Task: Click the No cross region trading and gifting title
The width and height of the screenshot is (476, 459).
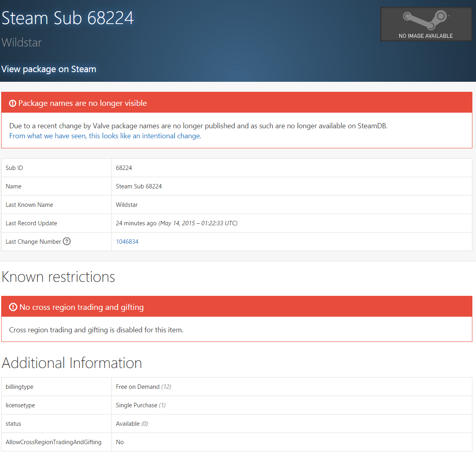Action: 81,307
